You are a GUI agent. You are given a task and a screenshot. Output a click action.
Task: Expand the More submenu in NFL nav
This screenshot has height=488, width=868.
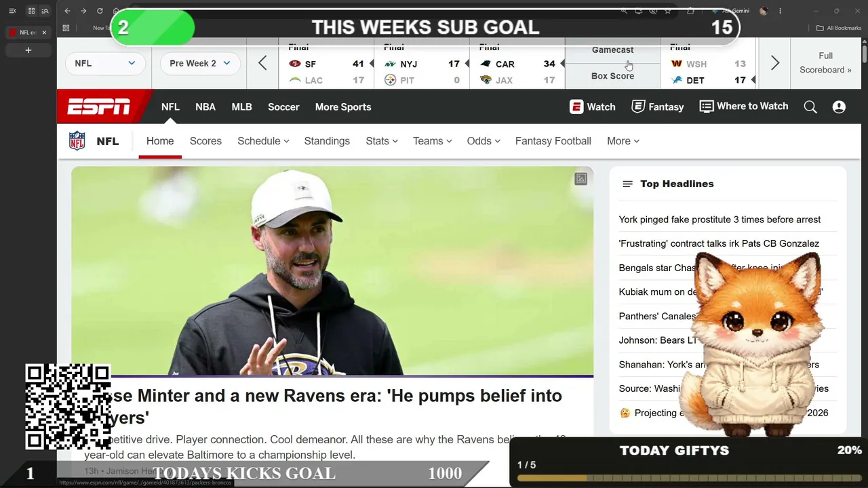click(623, 141)
